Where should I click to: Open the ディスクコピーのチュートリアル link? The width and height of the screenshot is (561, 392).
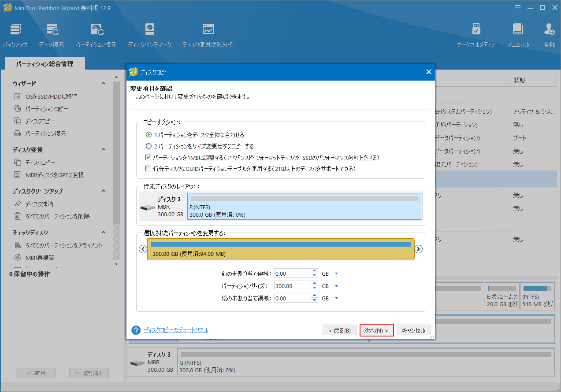click(x=176, y=330)
